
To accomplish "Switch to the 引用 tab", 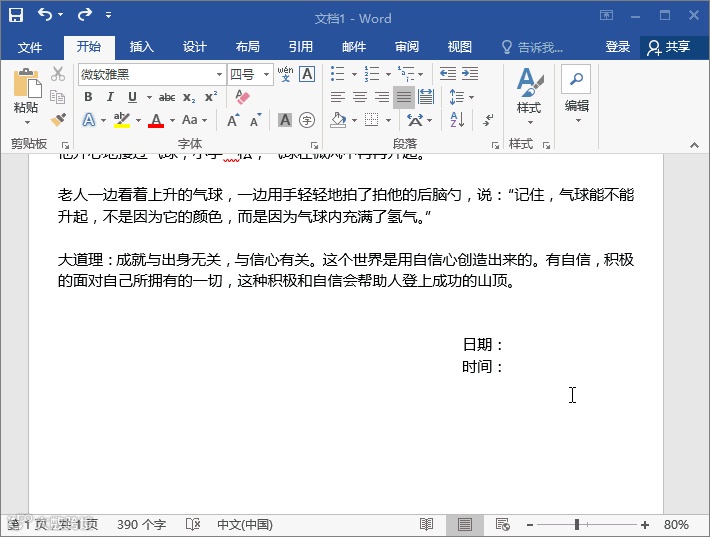I will coord(300,47).
